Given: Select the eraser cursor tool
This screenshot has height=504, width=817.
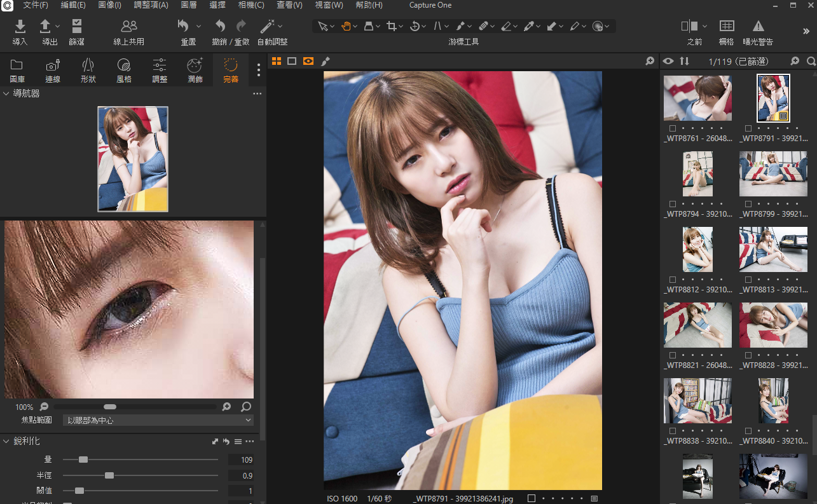Looking at the screenshot, I should (506, 26).
